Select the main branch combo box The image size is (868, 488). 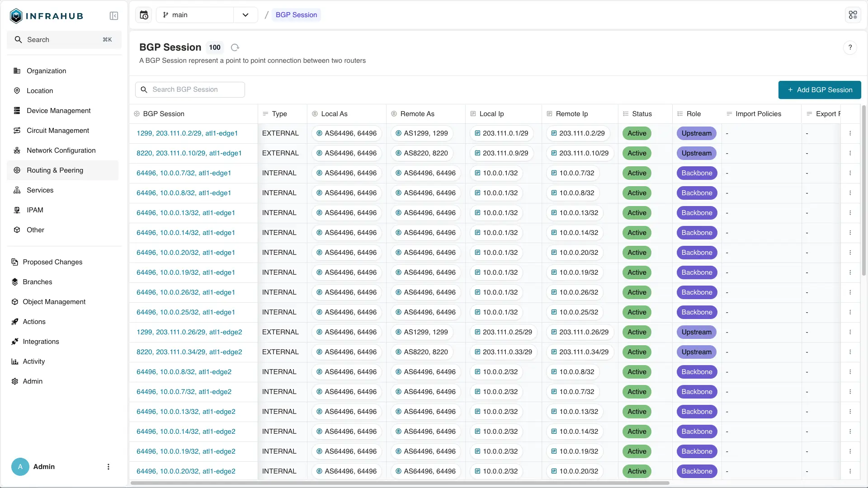pos(195,15)
